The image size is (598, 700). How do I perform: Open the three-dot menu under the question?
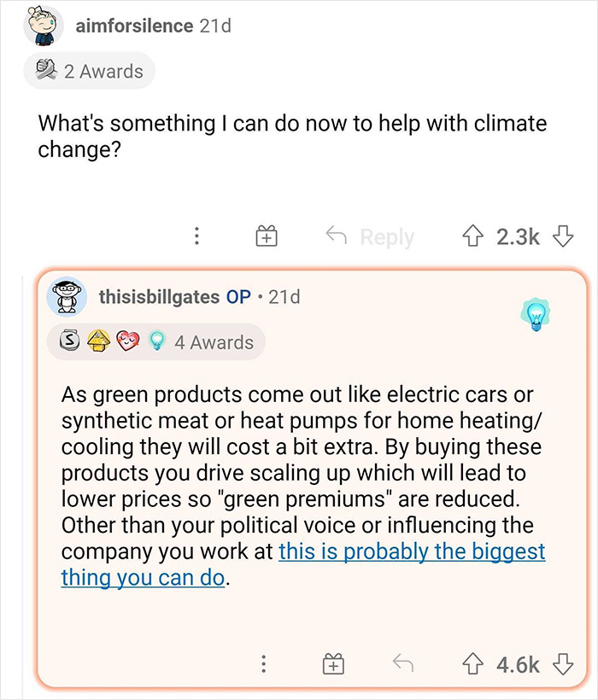pos(197,236)
